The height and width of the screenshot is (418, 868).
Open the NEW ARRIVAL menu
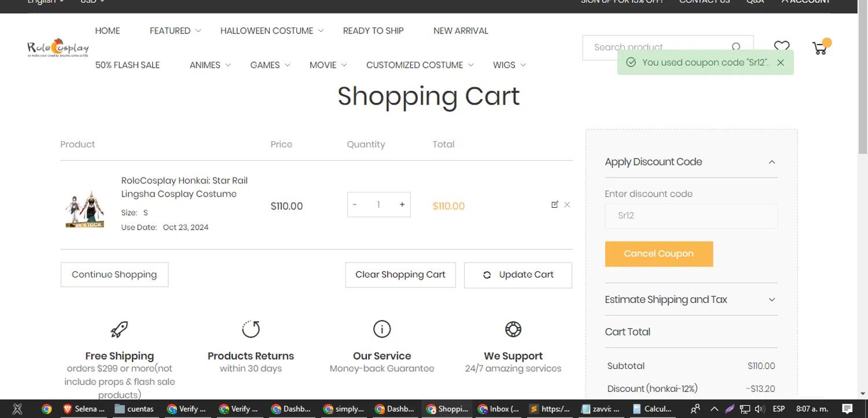coord(461,31)
